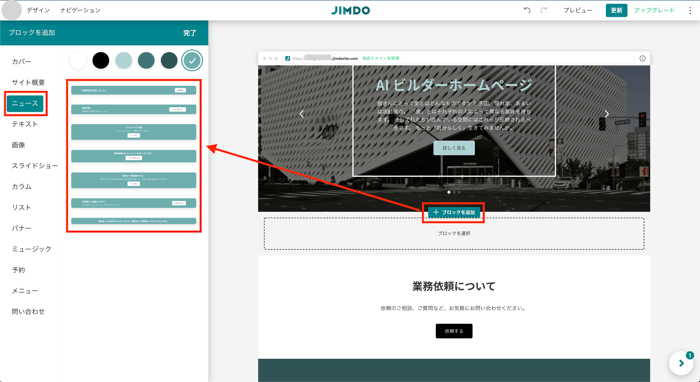The width and height of the screenshot is (700, 382).
Task: Go to previous slide with left arrow
Action: [x=302, y=114]
